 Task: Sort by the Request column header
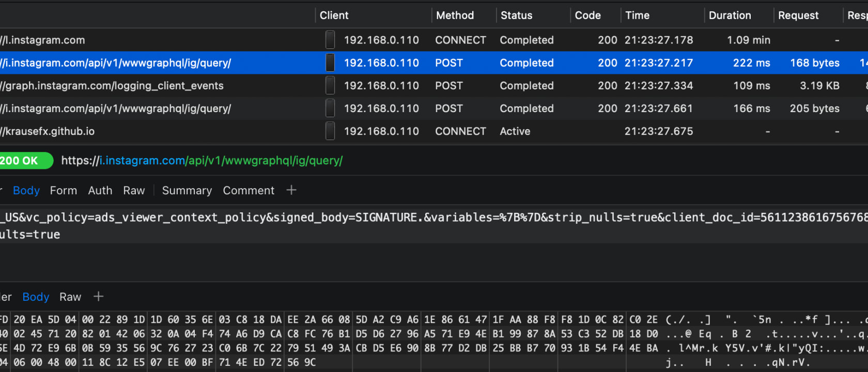click(798, 15)
